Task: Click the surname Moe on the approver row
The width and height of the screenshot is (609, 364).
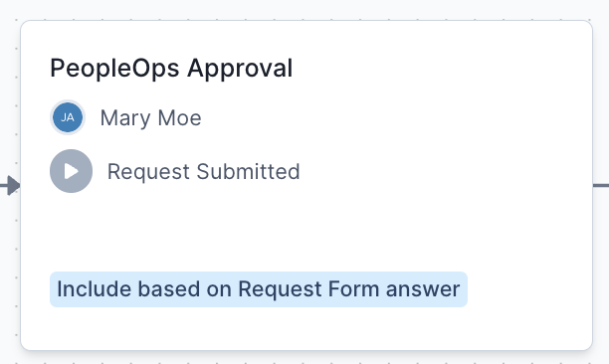Action: point(179,117)
